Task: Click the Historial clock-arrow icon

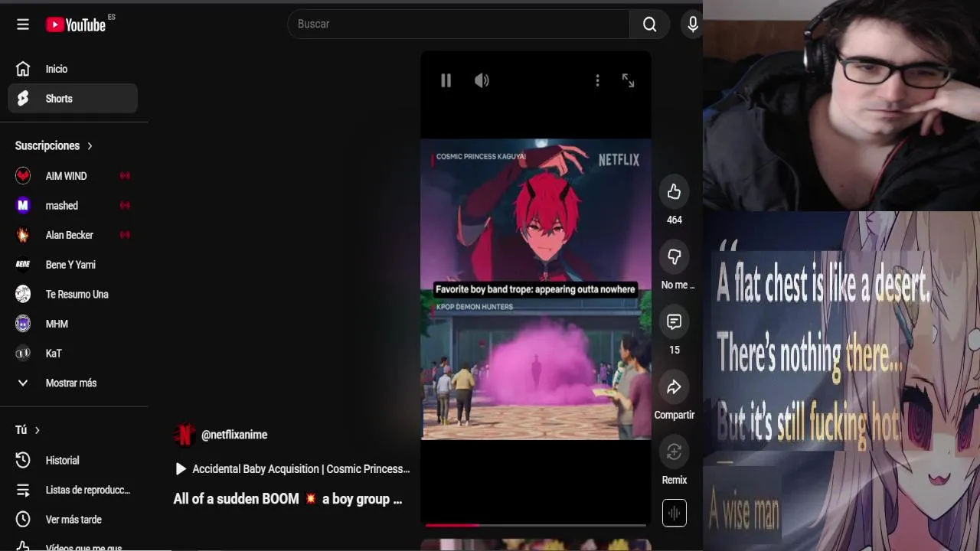Action: (x=23, y=460)
